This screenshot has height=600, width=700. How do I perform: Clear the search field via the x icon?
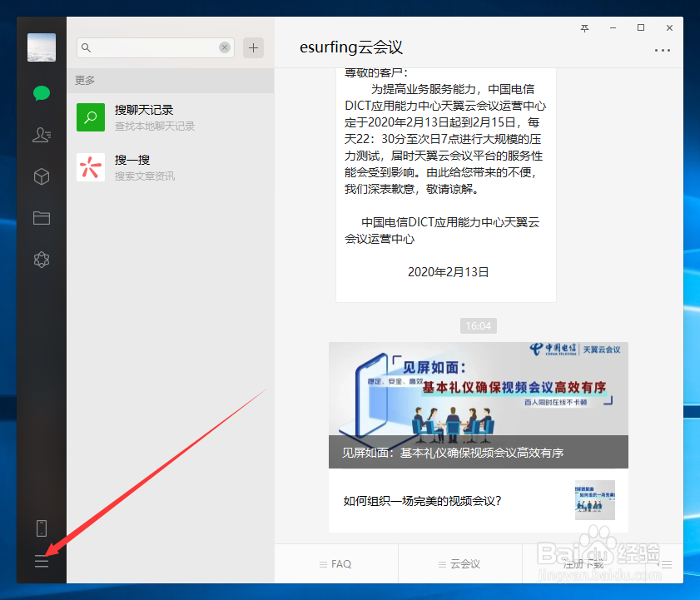click(224, 47)
